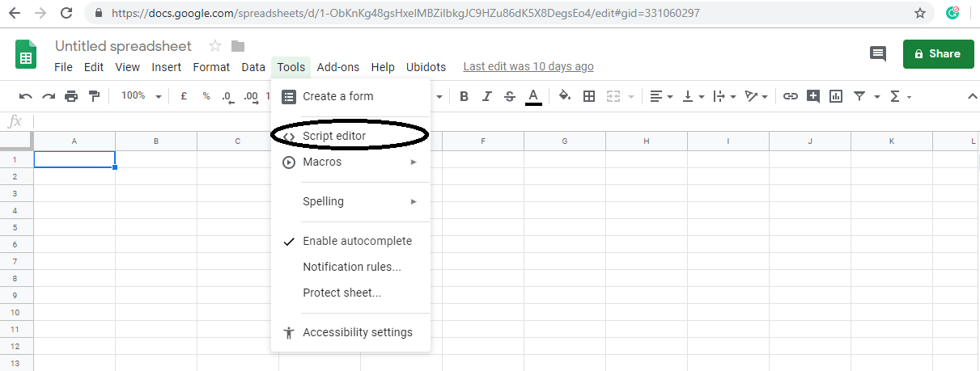This screenshot has height=371, width=980.
Task: Click the insert chart icon
Action: pyautogui.click(x=836, y=96)
